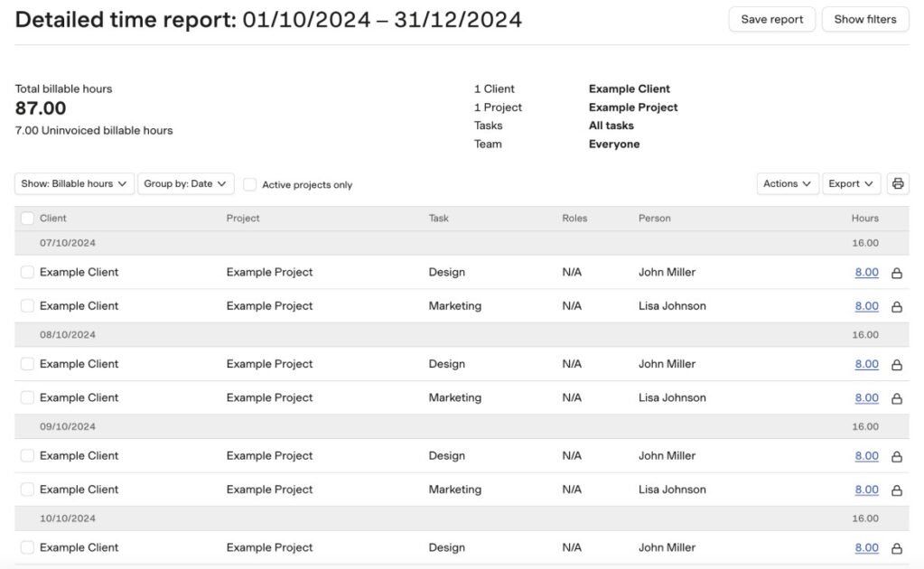Click lock icon on first 07/10/2024 Design row
This screenshot has height=569, width=924.
(897, 273)
